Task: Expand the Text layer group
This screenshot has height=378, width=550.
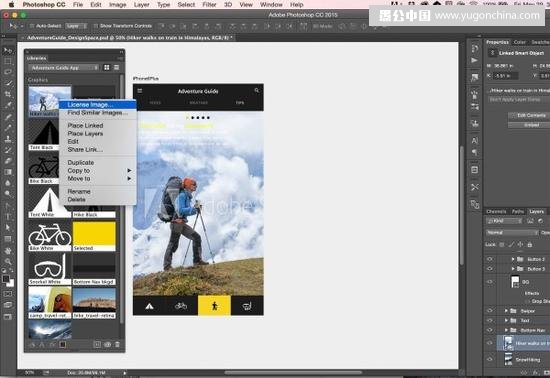Action: coord(506,320)
